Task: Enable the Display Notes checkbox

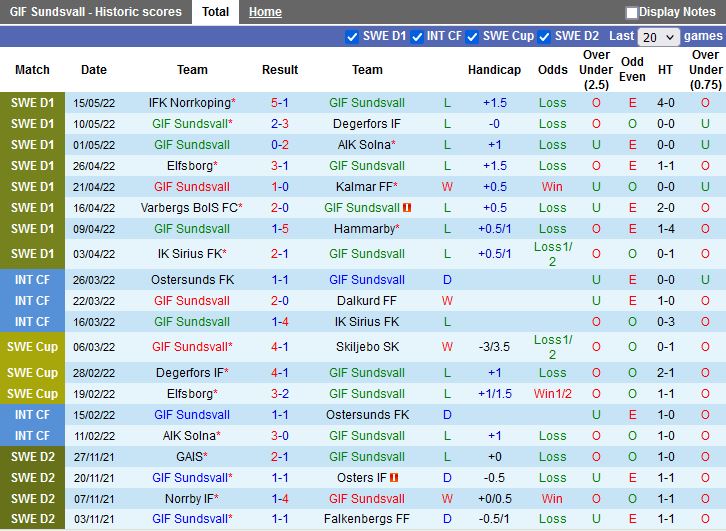Action: 632,13
